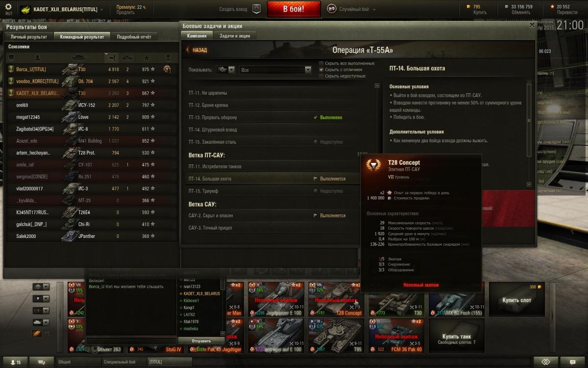Focus the chat message input field
The width and height of the screenshot is (588, 368).
(x=130, y=341)
